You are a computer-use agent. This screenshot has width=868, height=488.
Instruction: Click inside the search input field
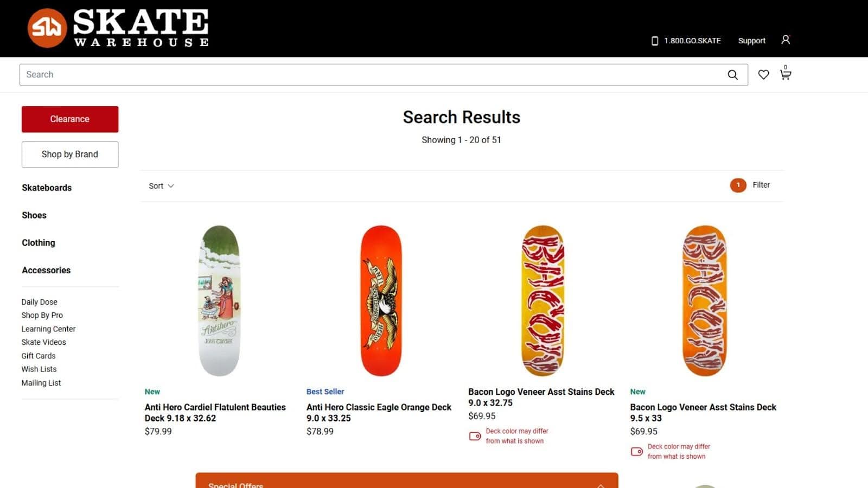coord(217,74)
